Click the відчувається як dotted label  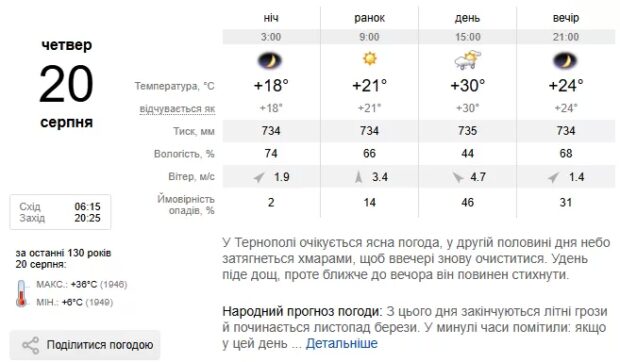177,109
